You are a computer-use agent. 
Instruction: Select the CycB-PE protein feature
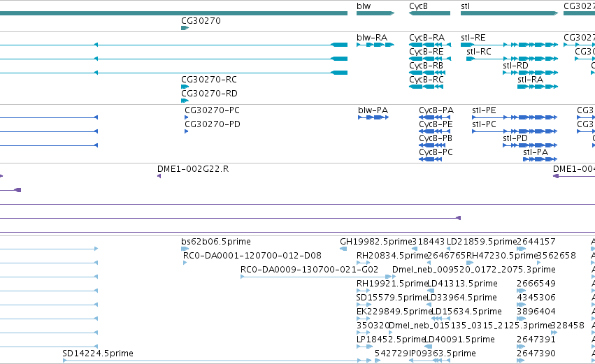[x=434, y=131]
